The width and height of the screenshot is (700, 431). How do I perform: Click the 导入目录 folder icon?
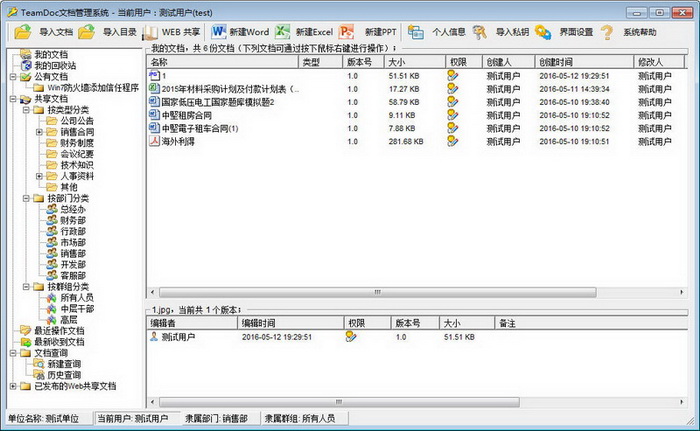click(x=87, y=32)
